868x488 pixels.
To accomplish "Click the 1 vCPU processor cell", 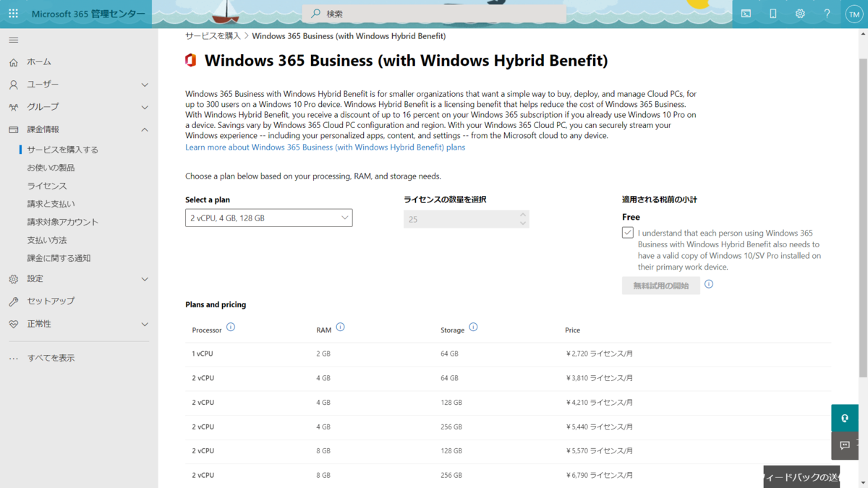I will (203, 354).
